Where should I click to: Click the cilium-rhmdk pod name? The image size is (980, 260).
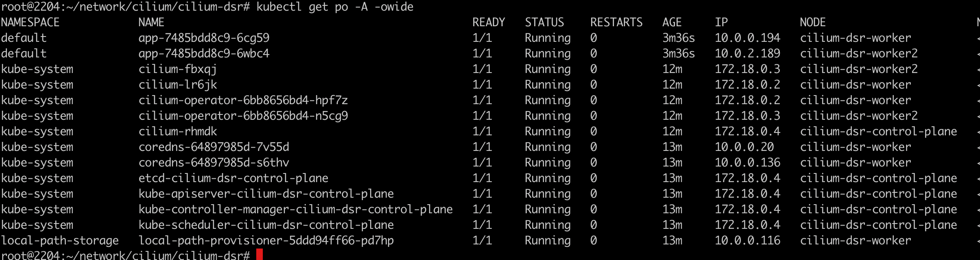pos(177,131)
